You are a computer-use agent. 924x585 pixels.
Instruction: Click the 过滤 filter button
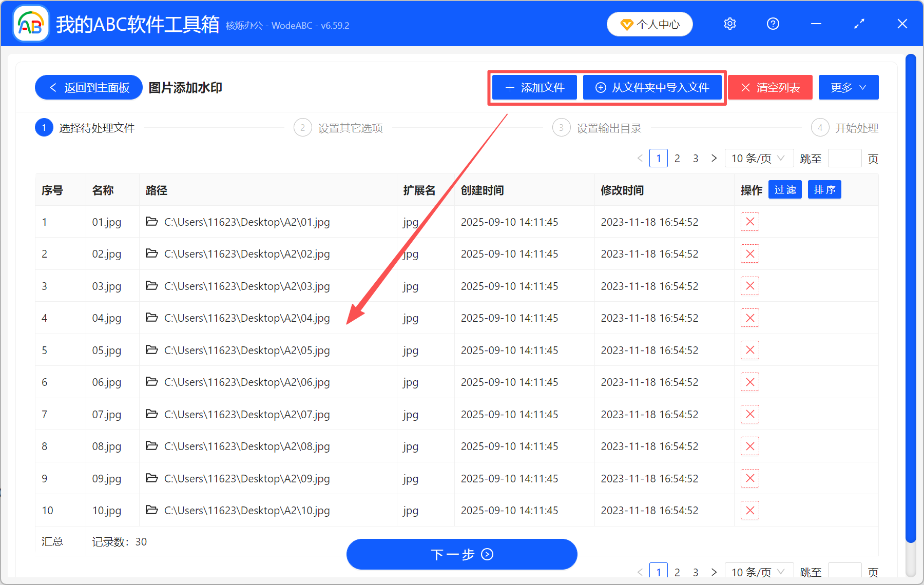click(785, 190)
